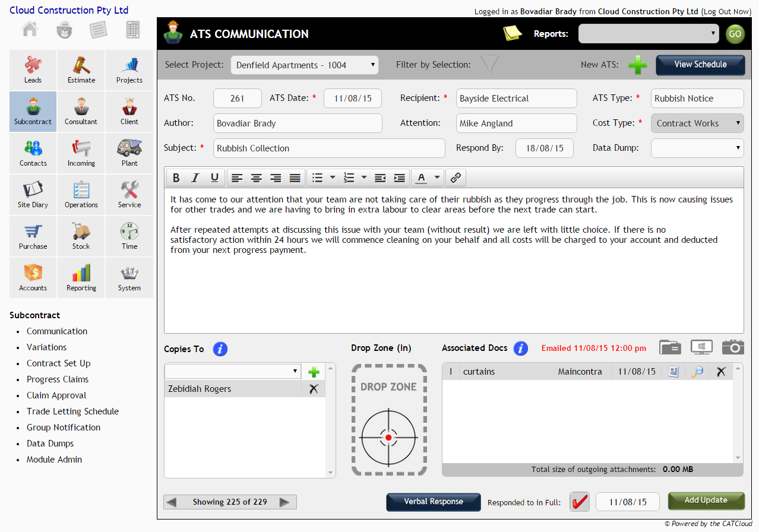The image size is (759, 532).
Task: Preview the curtains document with magnifier icon
Action: pos(697,370)
